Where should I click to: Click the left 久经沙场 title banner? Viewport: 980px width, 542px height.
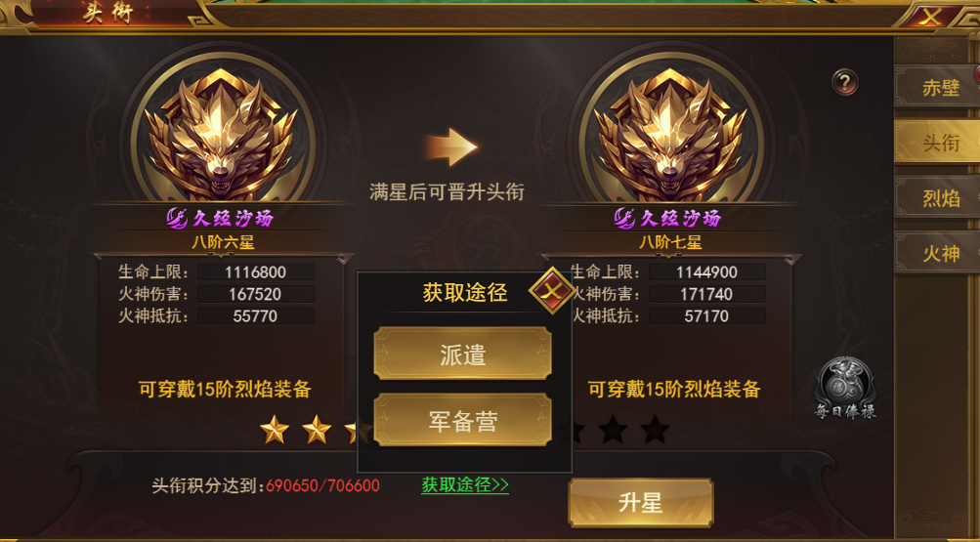221,218
